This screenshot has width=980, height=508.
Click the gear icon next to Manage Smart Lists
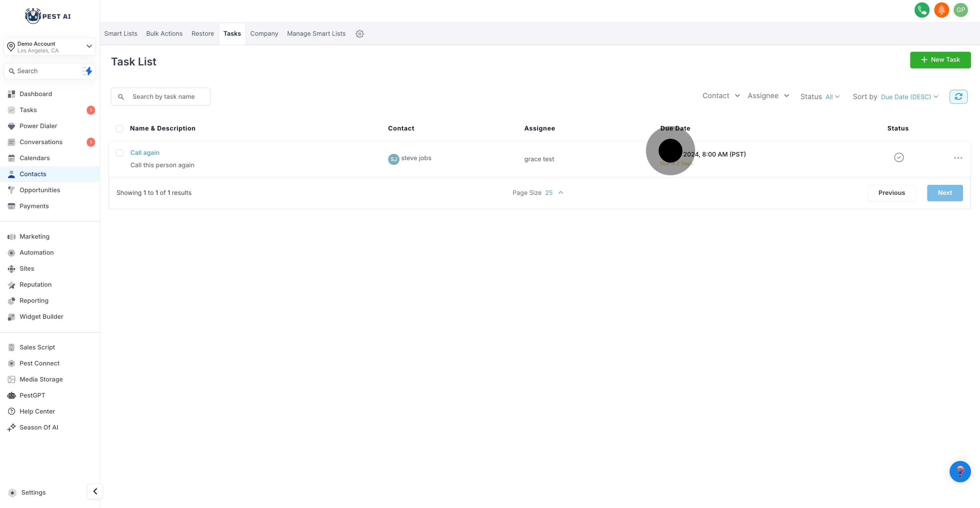[x=359, y=34]
